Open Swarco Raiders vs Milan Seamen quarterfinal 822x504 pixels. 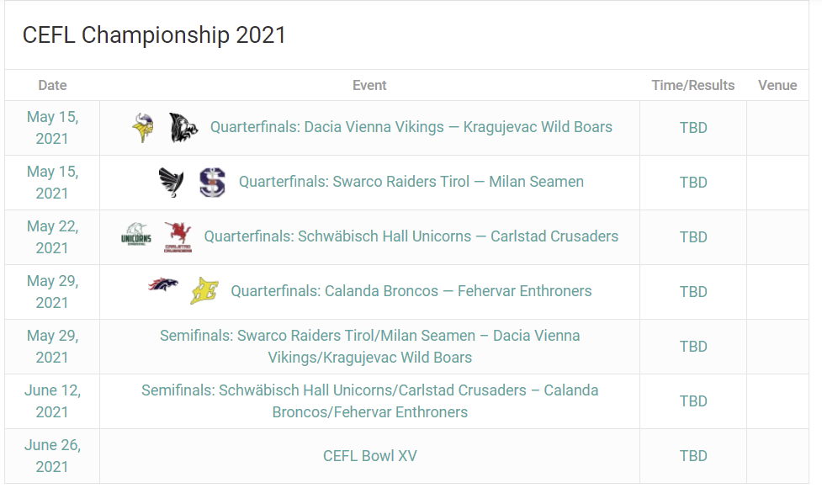coord(411,182)
